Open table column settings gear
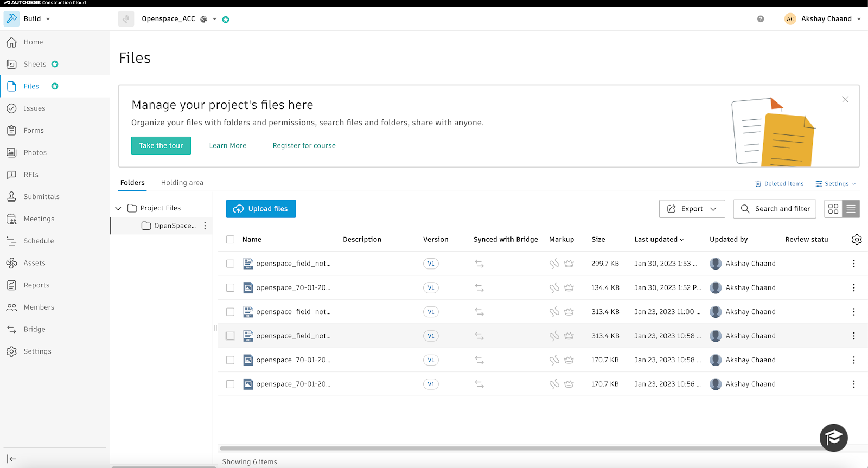Image resolution: width=868 pixels, height=468 pixels. (x=857, y=240)
